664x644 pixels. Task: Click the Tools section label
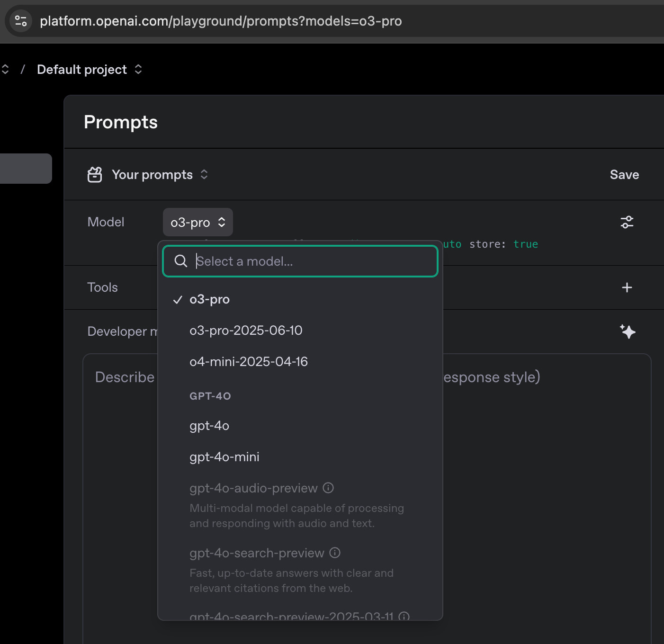pyautogui.click(x=102, y=287)
